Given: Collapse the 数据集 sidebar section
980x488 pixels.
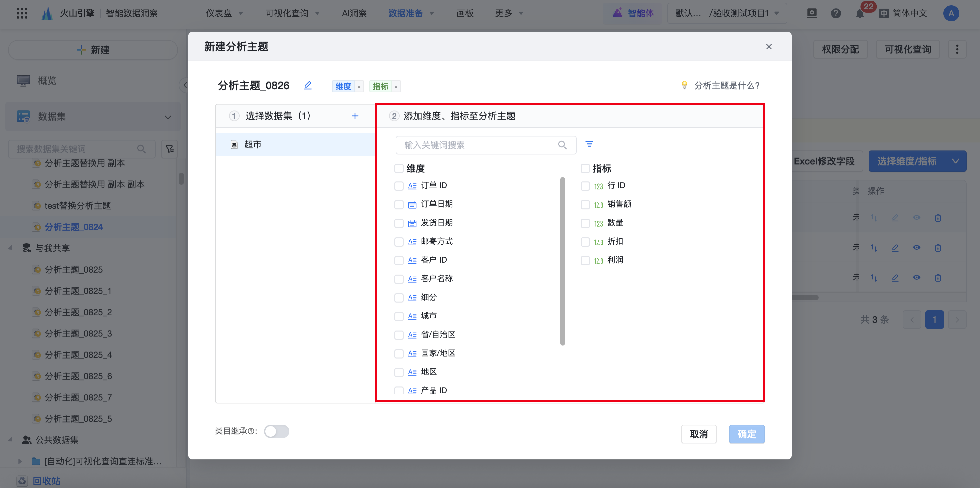Looking at the screenshot, I should coord(168,117).
